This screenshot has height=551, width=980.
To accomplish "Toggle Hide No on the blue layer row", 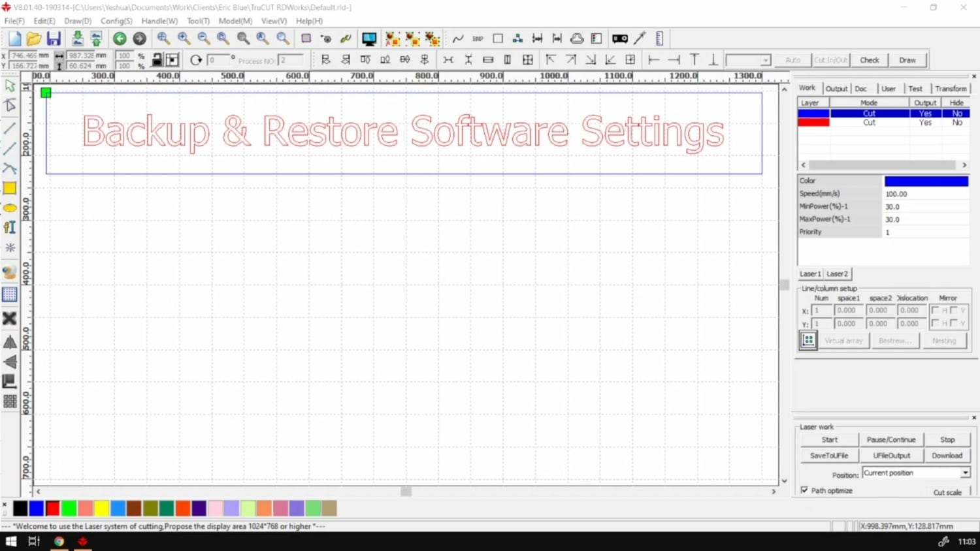I will [956, 114].
